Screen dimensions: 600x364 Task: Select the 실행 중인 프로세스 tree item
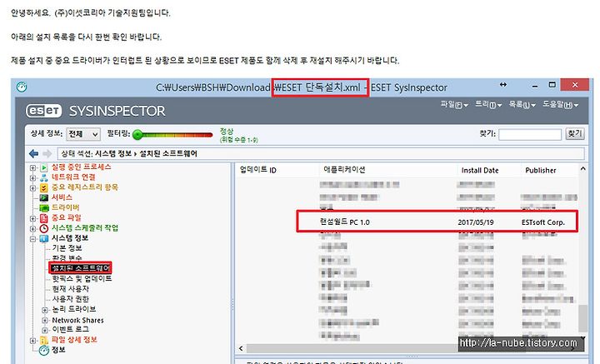81,167
